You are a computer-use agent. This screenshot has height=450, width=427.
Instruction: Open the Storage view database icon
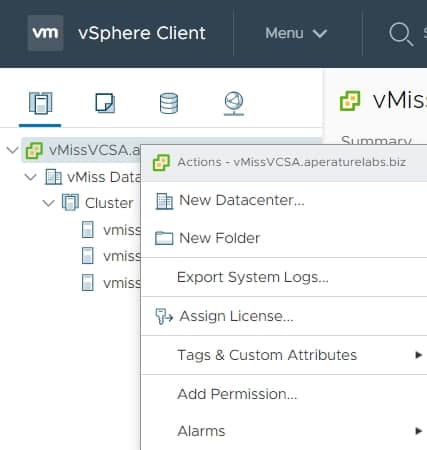(169, 103)
